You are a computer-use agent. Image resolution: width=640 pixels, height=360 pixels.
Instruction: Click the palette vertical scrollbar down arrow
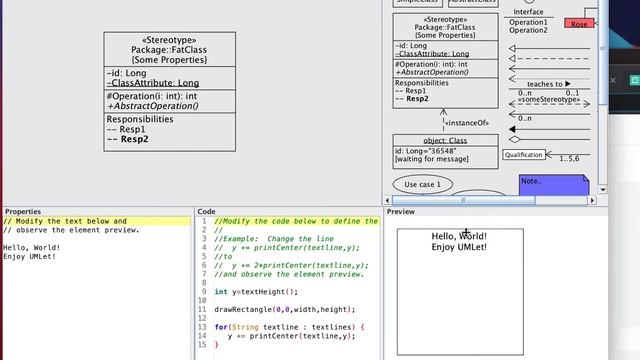(602, 190)
